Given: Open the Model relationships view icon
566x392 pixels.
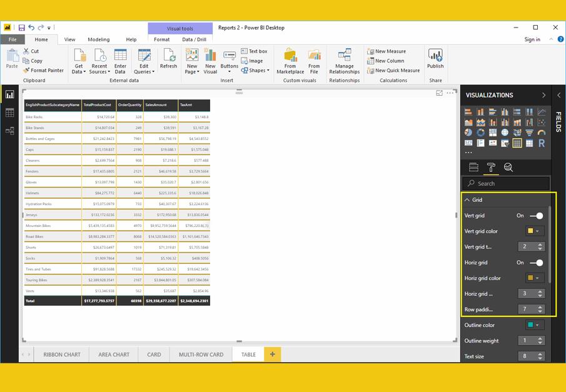Looking at the screenshot, I should 9,131.
